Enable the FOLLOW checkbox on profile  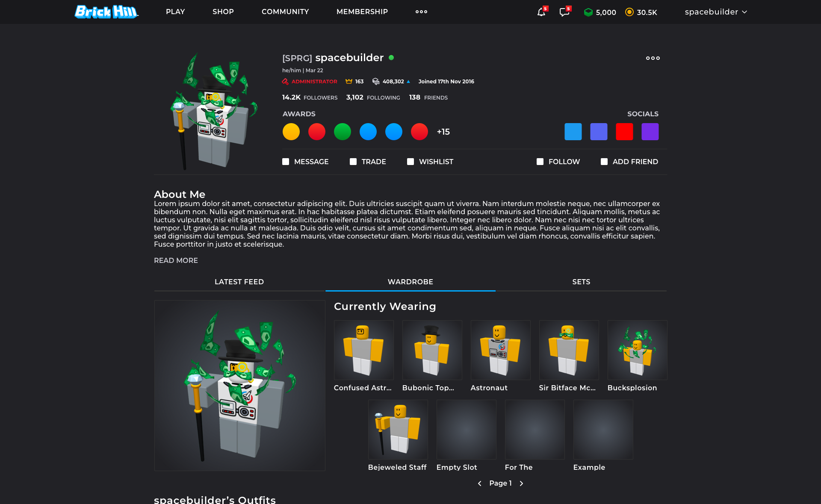(540, 162)
